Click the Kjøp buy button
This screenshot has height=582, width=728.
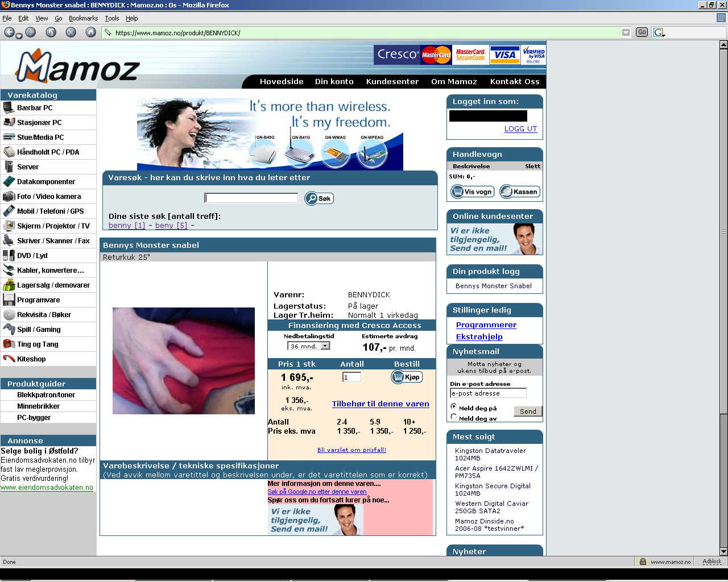click(x=407, y=377)
